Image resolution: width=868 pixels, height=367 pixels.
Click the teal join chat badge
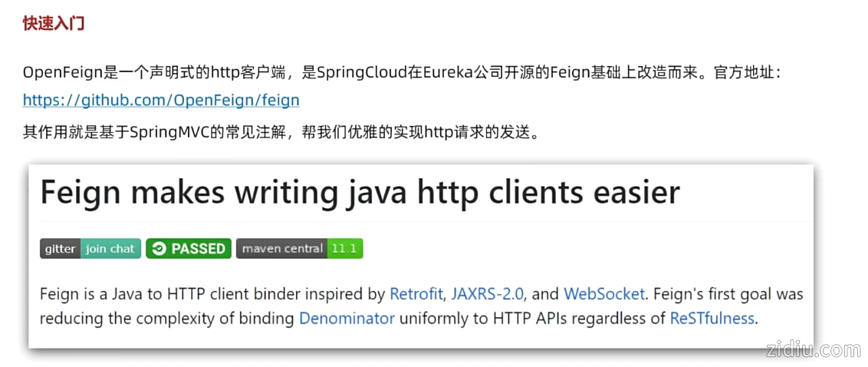tap(110, 249)
